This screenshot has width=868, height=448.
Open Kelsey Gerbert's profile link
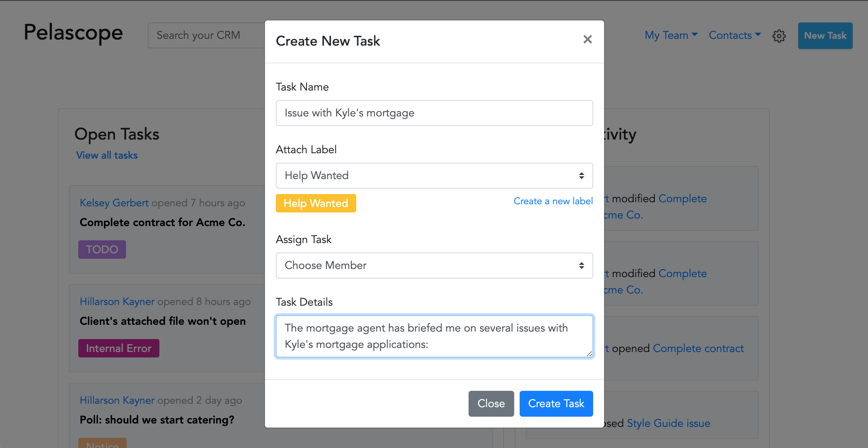(114, 203)
